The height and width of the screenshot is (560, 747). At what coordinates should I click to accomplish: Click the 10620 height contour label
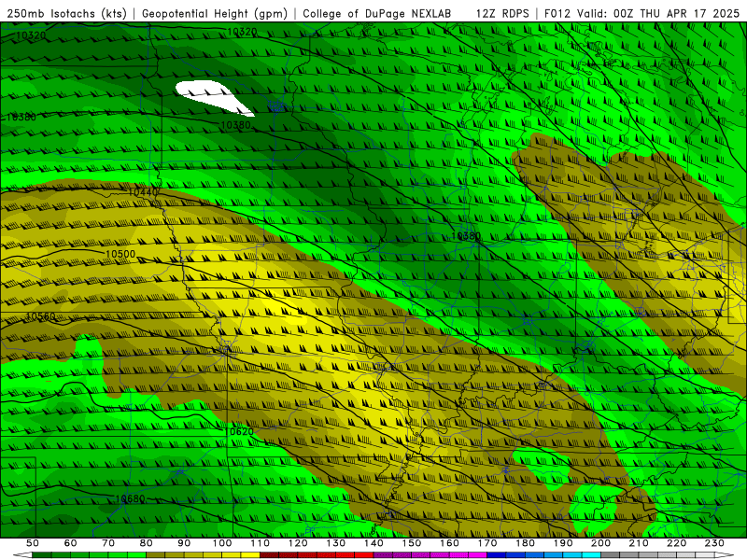239,432
